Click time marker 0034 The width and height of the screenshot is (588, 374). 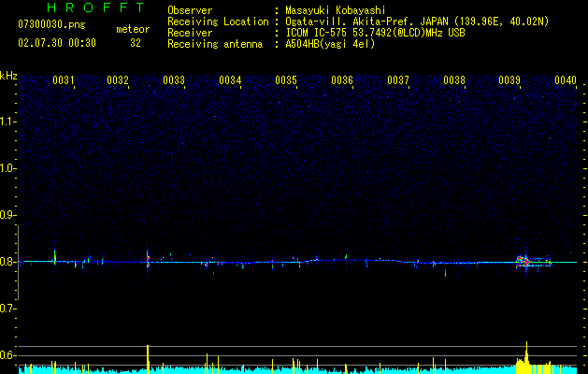(230, 80)
